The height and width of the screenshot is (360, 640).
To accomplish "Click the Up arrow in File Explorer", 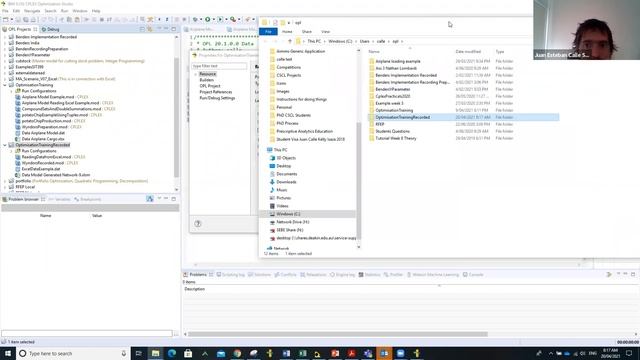I will coord(290,41).
